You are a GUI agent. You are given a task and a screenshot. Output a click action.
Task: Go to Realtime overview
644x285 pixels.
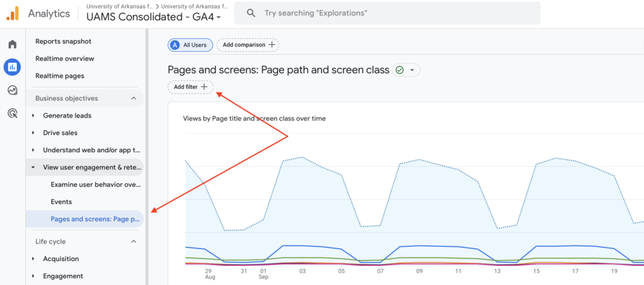pos(65,59)
